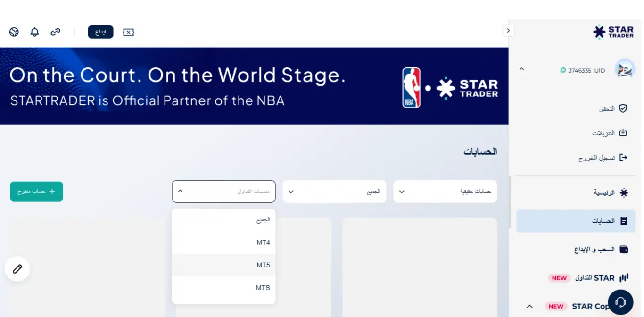Screen dimensions: 644x317
Task: Click the wallet icon in sidebar
Action: click(624, 249)
